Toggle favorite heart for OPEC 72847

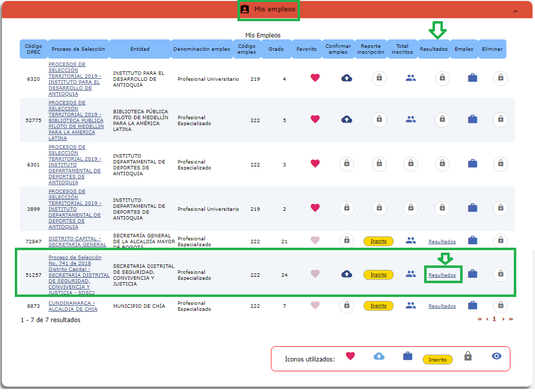315,240
